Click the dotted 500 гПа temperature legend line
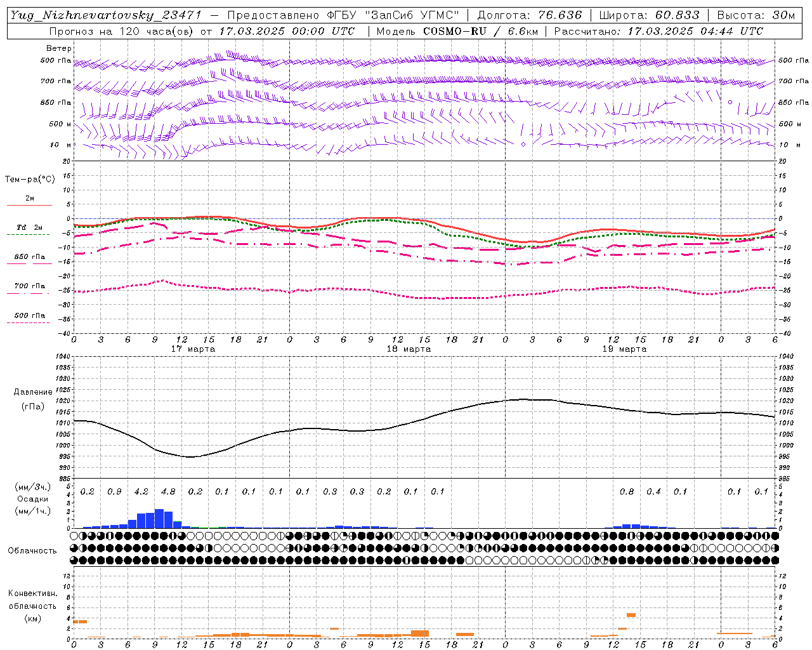812x650 pixels. (29, 322)
